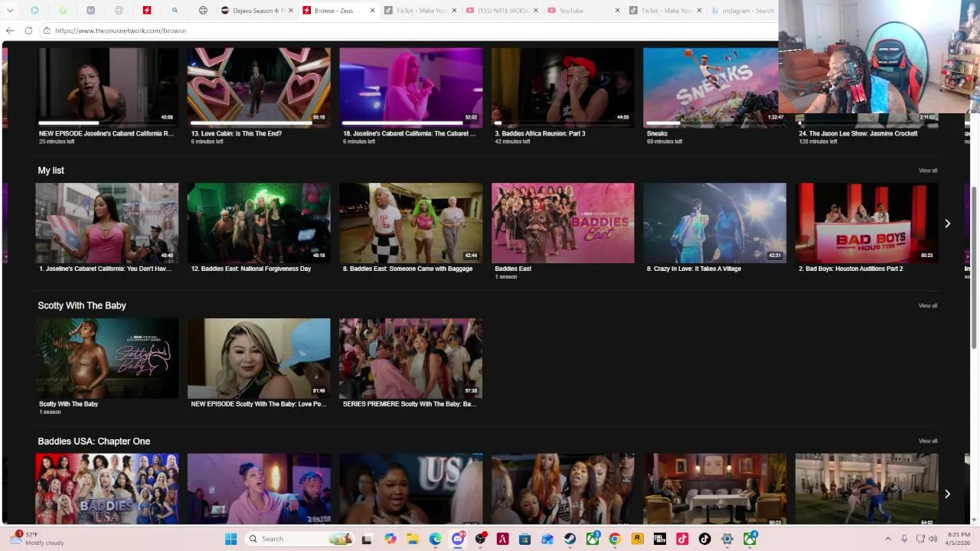Open NEW EPISODE Scotty With The Baby: Love Po... title
Viewport: 980px width, 551px height.
pyautogui.click(x=259, y=404)
